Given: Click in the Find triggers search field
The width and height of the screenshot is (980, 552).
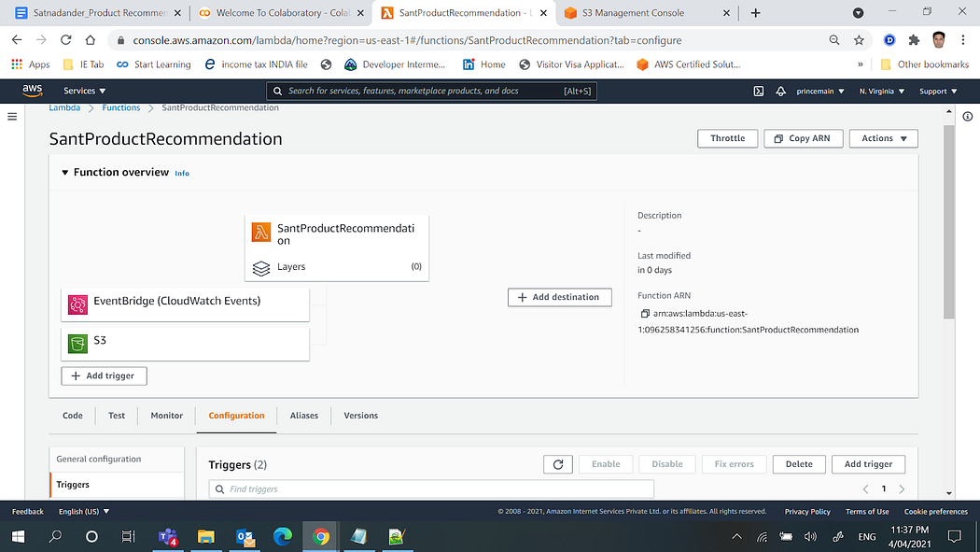Looking at the screenshot, I should [431, 488].
